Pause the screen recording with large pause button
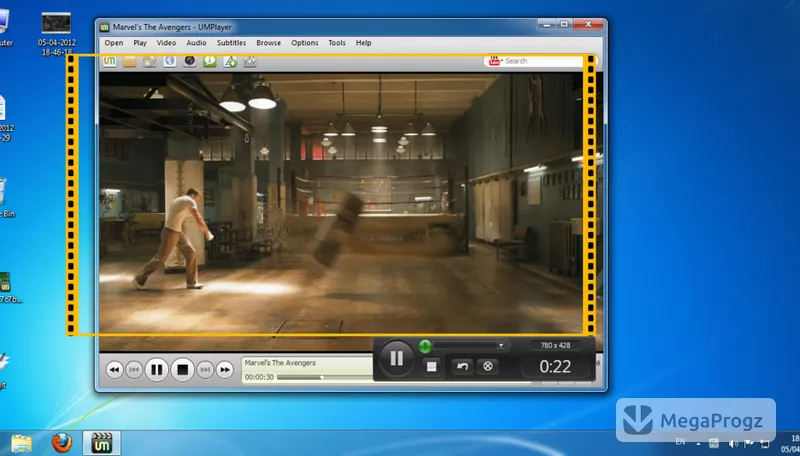Viewport: 800px width, 456px height. (x=396, y=358)
